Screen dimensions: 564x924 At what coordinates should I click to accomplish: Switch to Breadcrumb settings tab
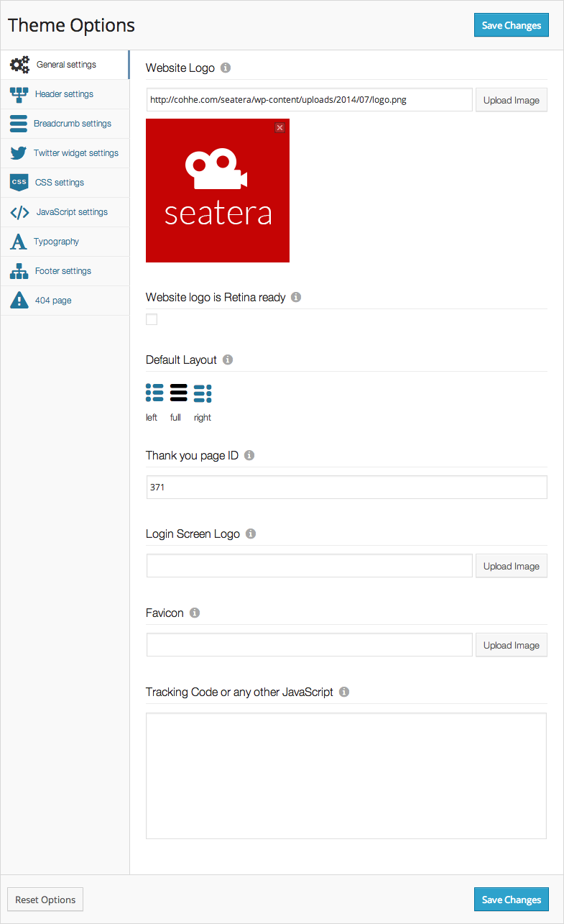(72, 124)
